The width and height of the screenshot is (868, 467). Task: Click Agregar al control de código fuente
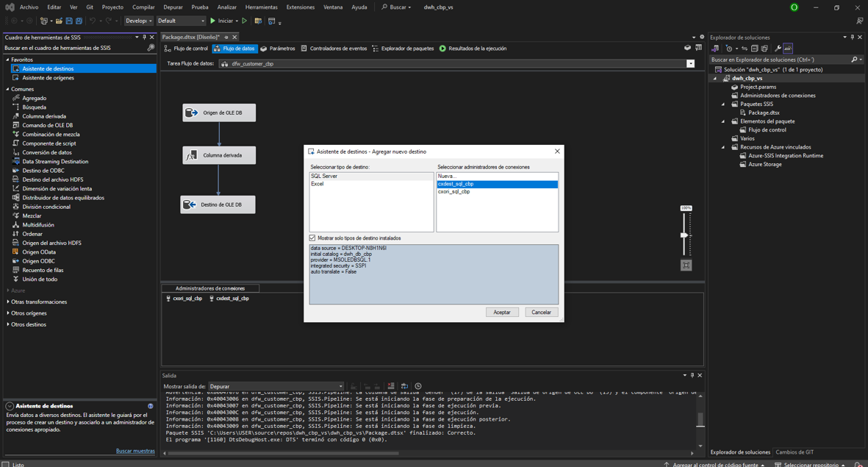(x=714, y=464)
